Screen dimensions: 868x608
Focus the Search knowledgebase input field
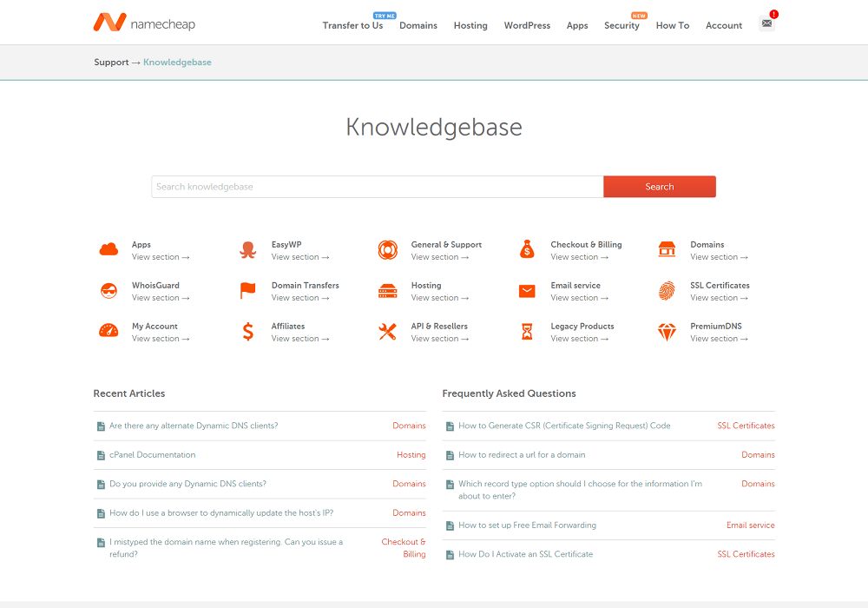pos(378,187)
